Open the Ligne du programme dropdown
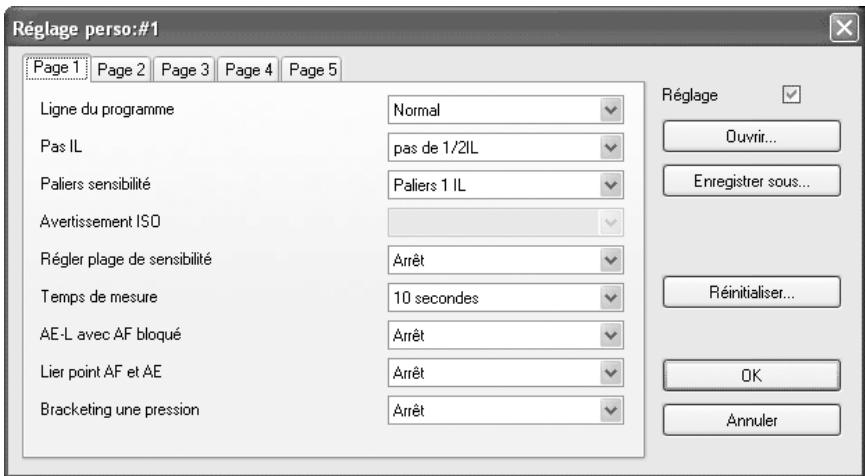This screenshot has height=476, width=865. (x=506, y=110)
